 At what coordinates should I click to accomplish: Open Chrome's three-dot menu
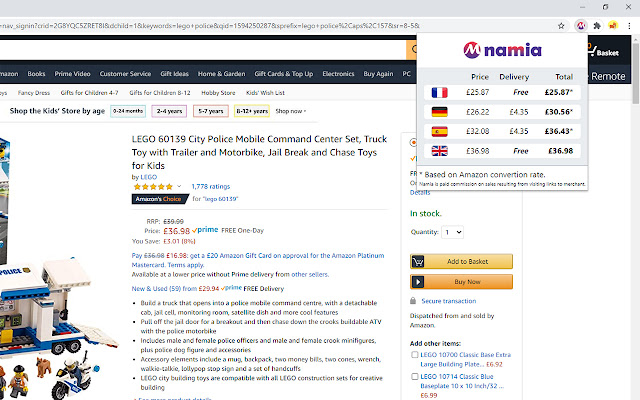click(629, 26)
